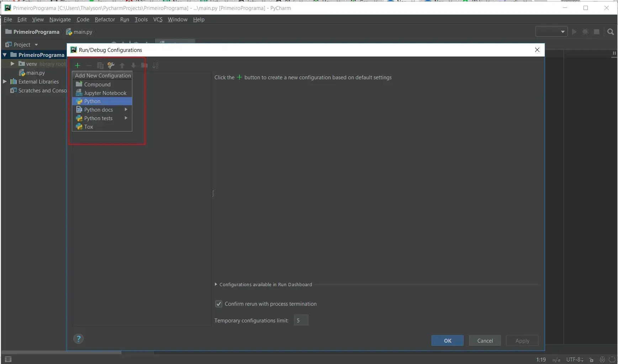
Task: Click the Cancel button
Action: point(485,341)
